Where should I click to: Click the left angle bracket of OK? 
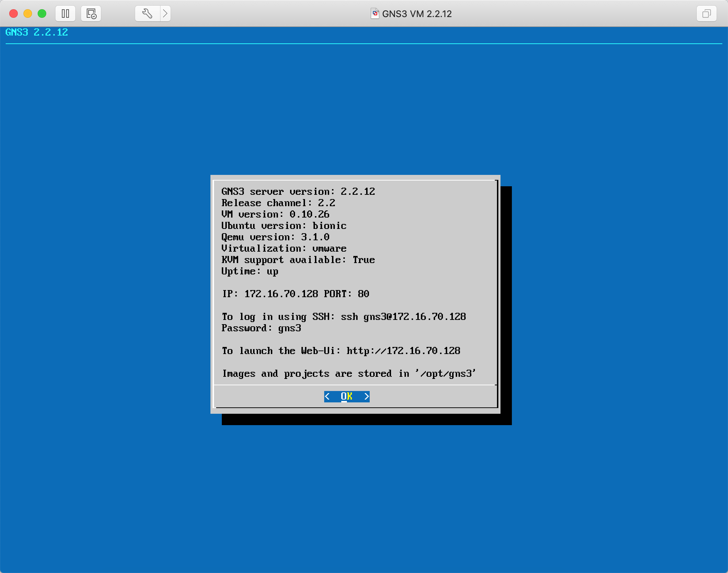click(327, 396)
